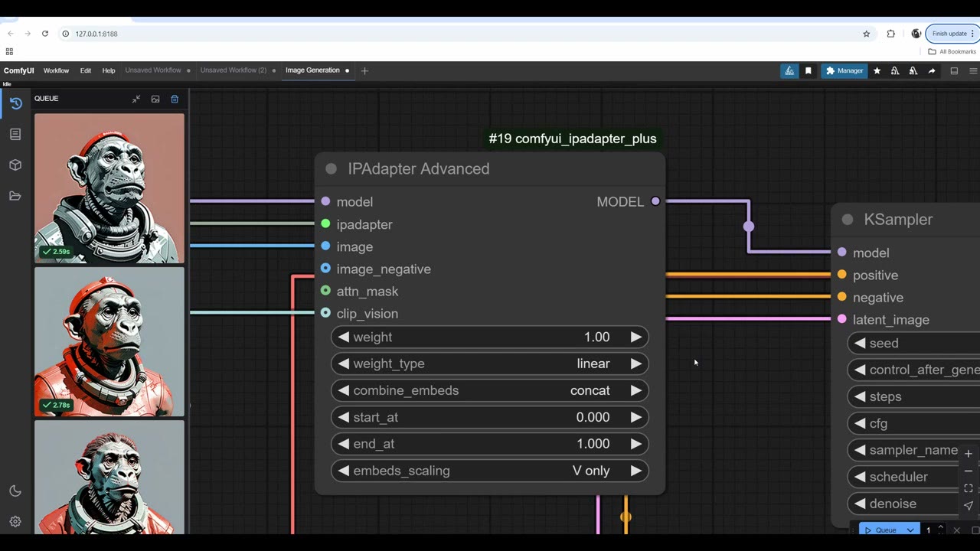Screen dimensions: 980x551
Task: Increase end_at with its right arrow
Action: [x=635, y=444]
